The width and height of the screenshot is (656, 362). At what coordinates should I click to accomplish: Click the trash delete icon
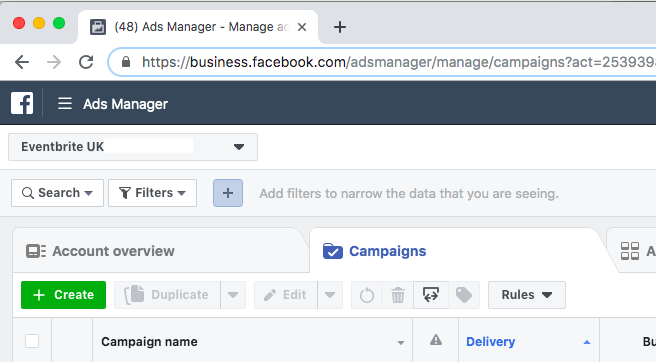[398, 295]
